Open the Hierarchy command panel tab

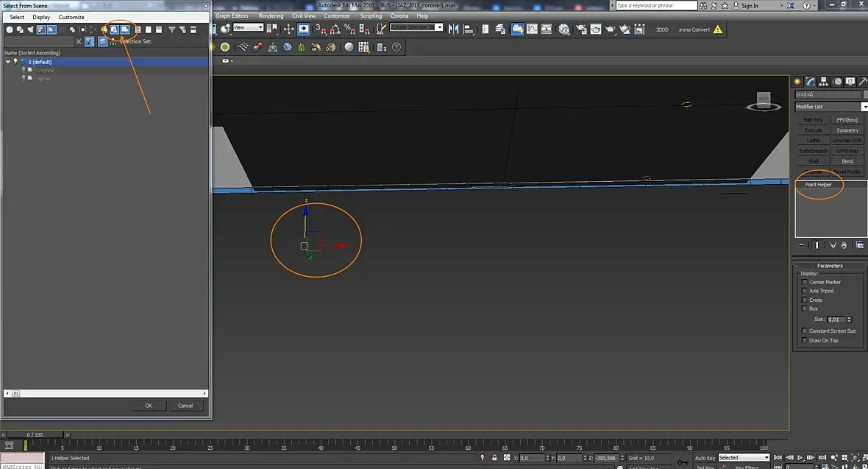[x=824, y=82]
